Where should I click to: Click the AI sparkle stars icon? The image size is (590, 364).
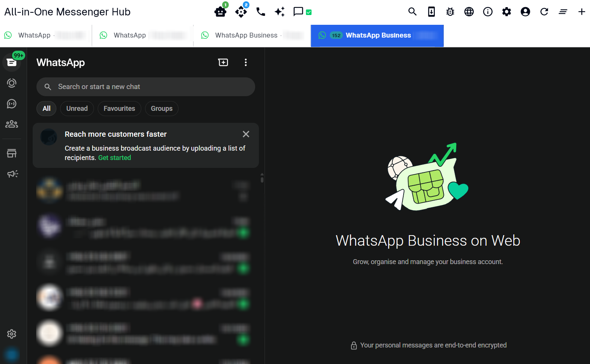[279, 12]
